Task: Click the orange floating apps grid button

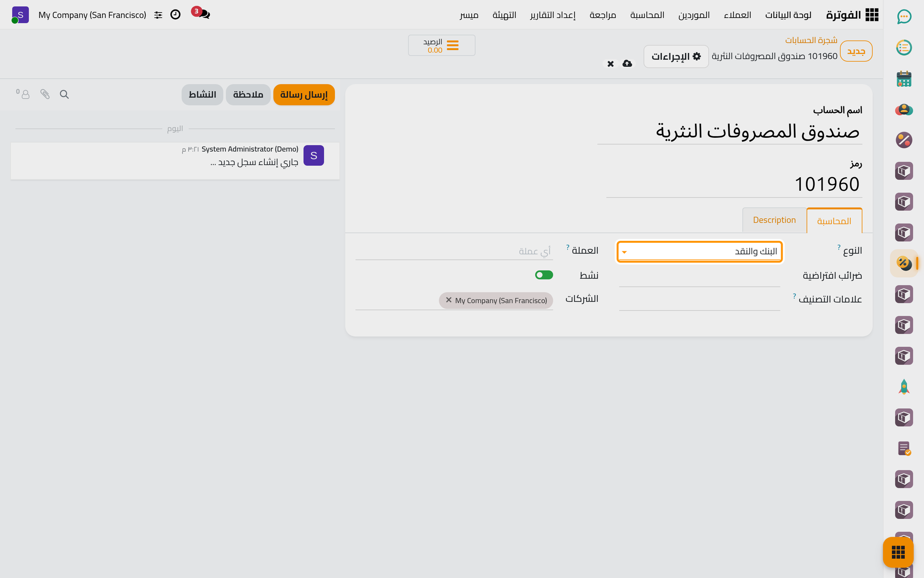Action: click(x=898, y=552)
